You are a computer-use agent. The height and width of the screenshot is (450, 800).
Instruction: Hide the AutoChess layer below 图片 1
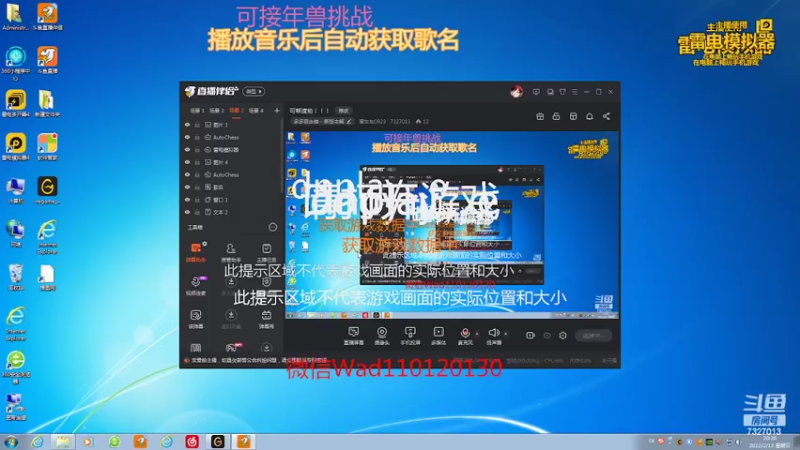pos(187,137)
